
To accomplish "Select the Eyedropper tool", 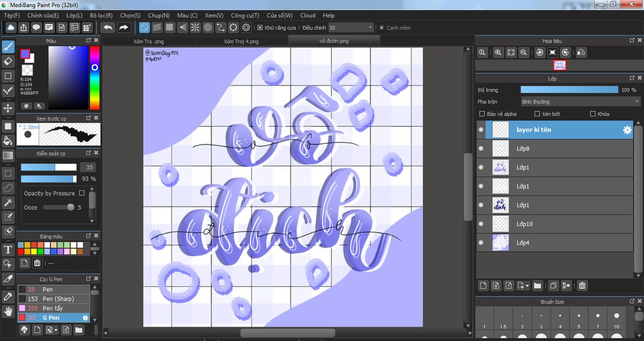I will pyautogui.click(x=8, y=296).
